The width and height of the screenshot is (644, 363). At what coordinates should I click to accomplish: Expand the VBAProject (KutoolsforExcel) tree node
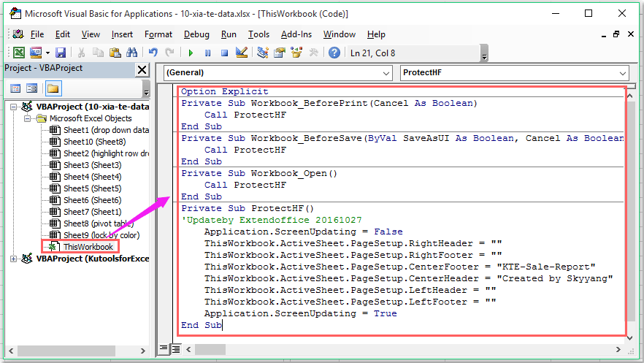click(15, 259)
